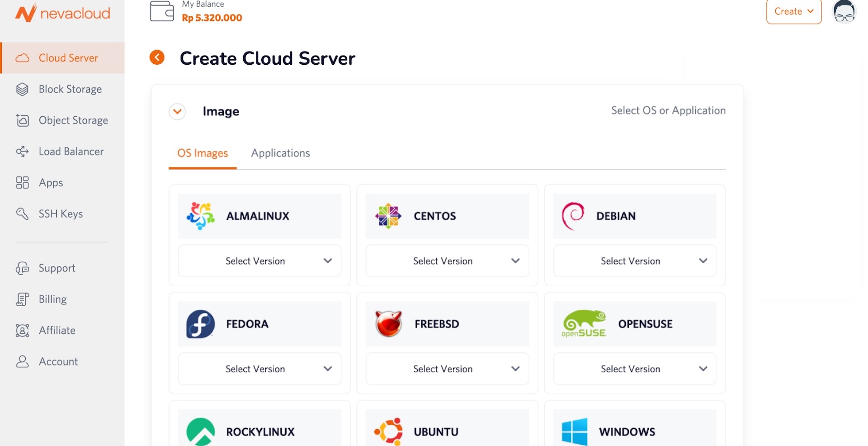Stay on the OS Images tab

(202, 153)
